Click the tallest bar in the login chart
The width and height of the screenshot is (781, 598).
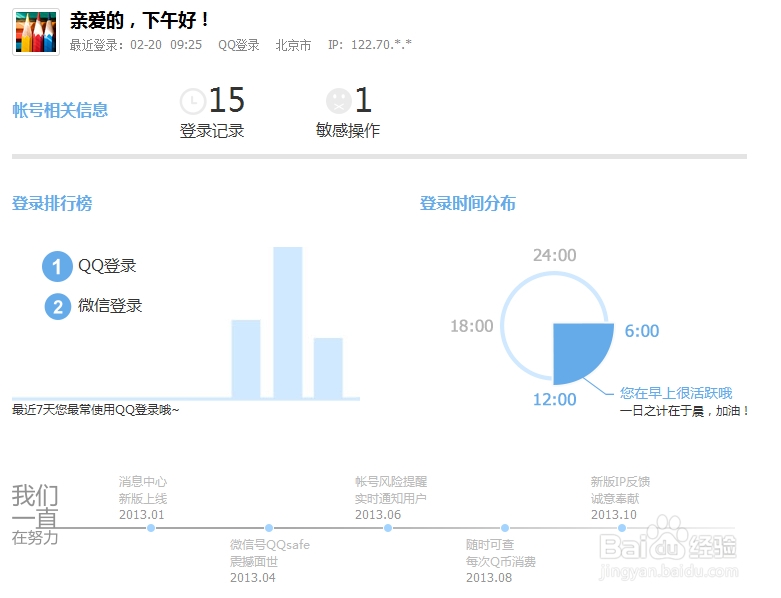(x=287, y=322)
